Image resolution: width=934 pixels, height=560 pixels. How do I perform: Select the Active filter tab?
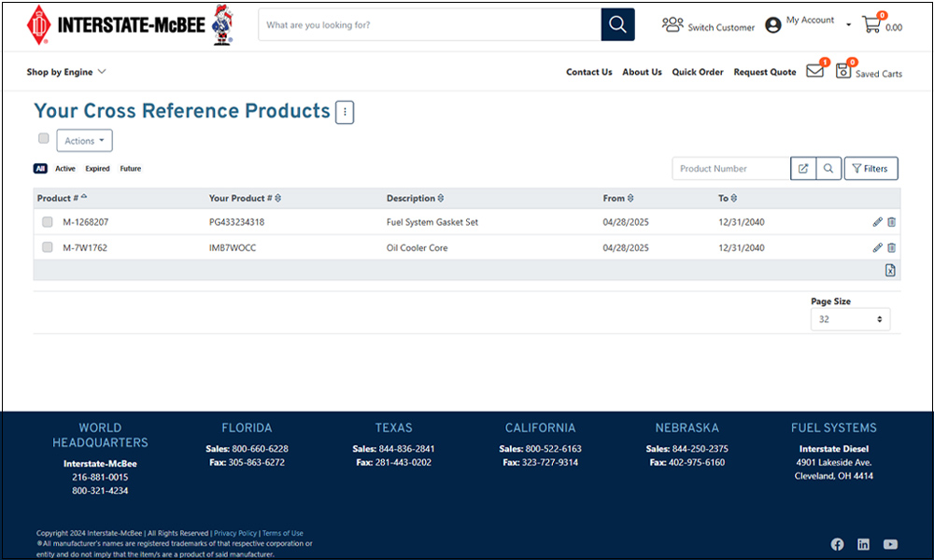65,168
